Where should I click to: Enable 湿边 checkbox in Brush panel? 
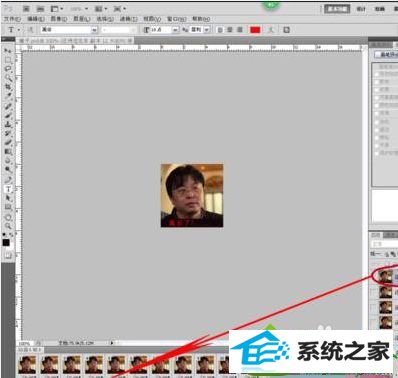click(x=377, y=130)
